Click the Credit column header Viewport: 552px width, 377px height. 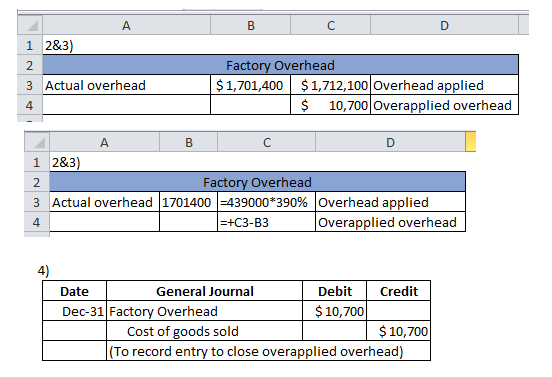pos(399,291)
